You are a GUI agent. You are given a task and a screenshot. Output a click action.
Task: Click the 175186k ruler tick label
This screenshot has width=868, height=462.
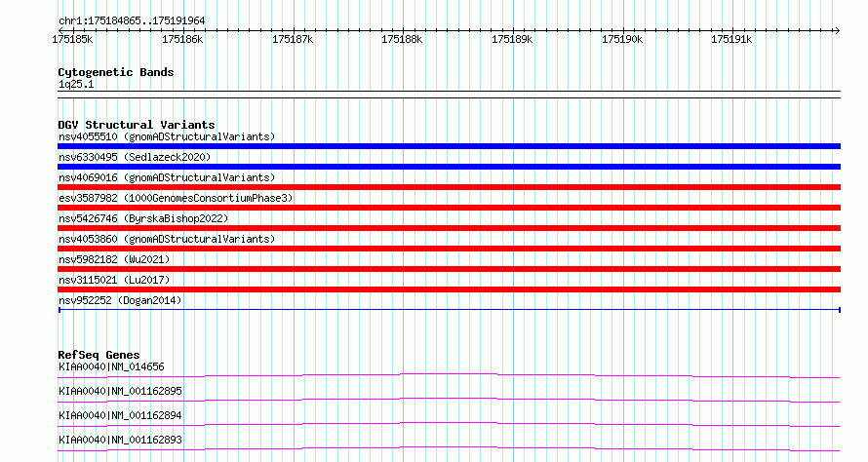click(x=182, y=39)
